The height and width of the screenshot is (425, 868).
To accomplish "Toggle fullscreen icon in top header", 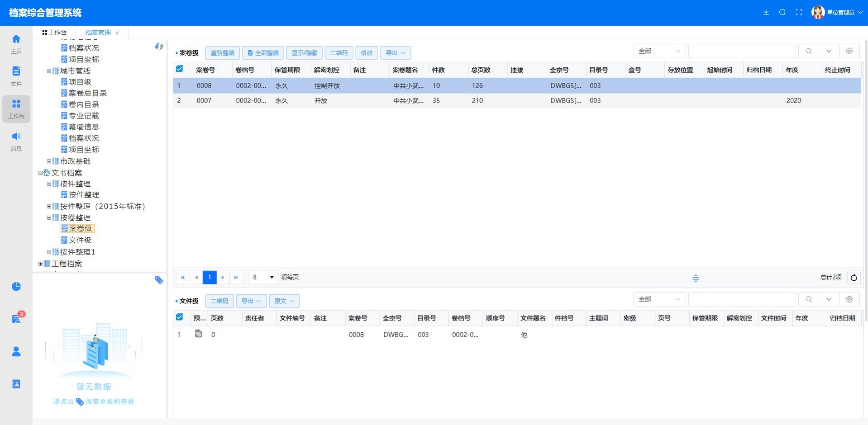I will coord(799,13).
